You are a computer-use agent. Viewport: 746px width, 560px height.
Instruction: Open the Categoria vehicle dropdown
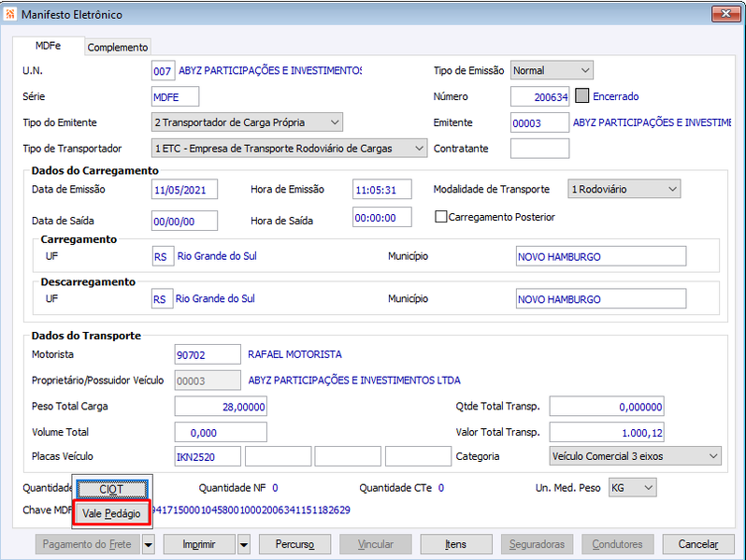pos(635,456)
